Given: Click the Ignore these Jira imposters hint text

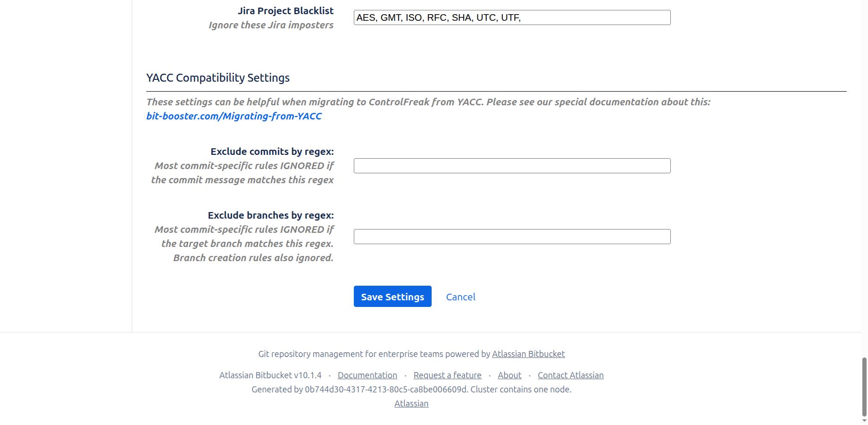Looking at the screenshot, I should (x=271, y=25).
